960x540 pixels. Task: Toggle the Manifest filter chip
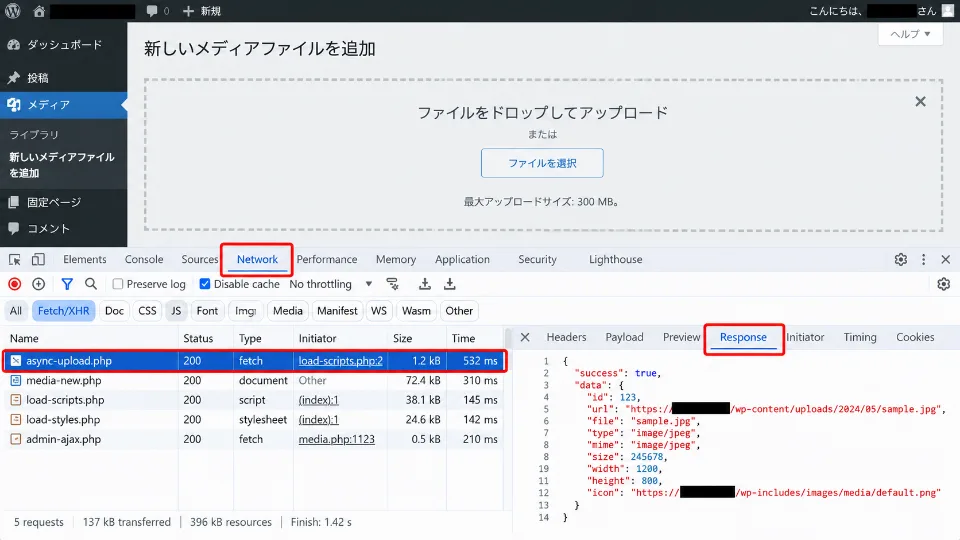(337, 311)
